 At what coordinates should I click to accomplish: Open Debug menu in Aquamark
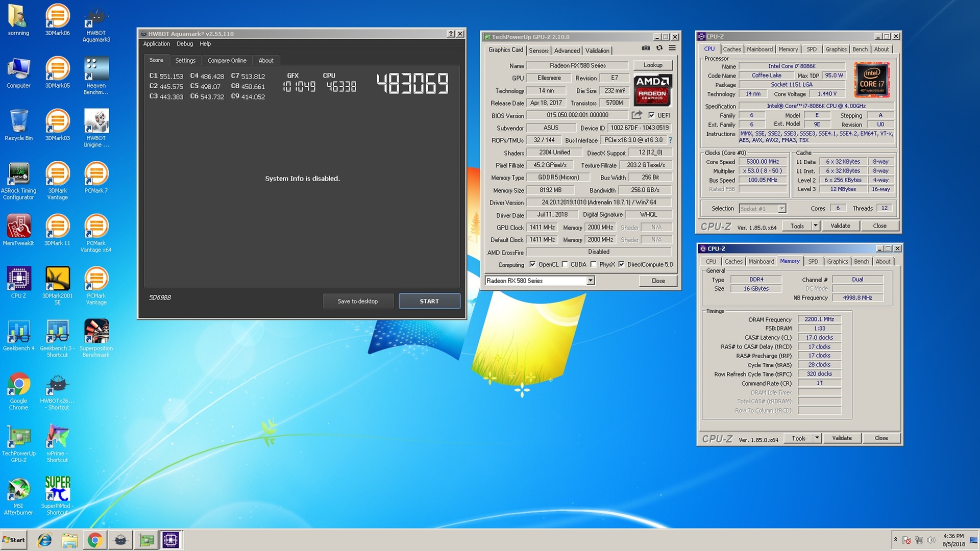tap(185, 44)
